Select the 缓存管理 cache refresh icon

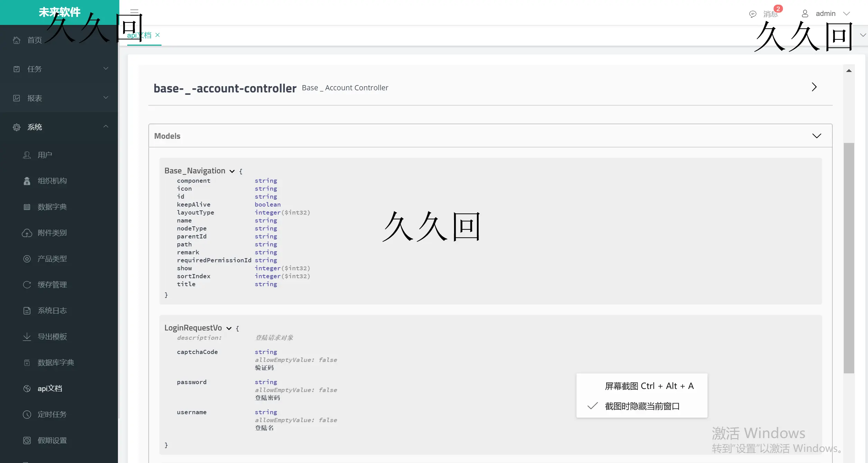[x=27, y=284]
